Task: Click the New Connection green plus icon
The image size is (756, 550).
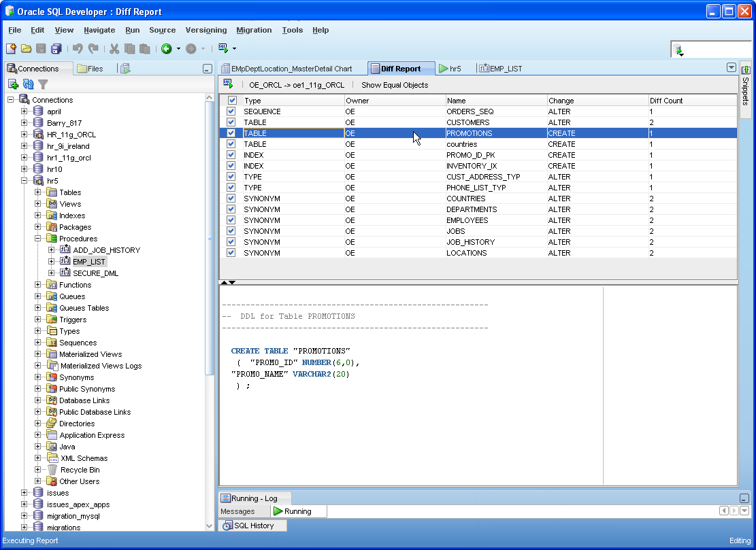Action: (x=13, y=84)
